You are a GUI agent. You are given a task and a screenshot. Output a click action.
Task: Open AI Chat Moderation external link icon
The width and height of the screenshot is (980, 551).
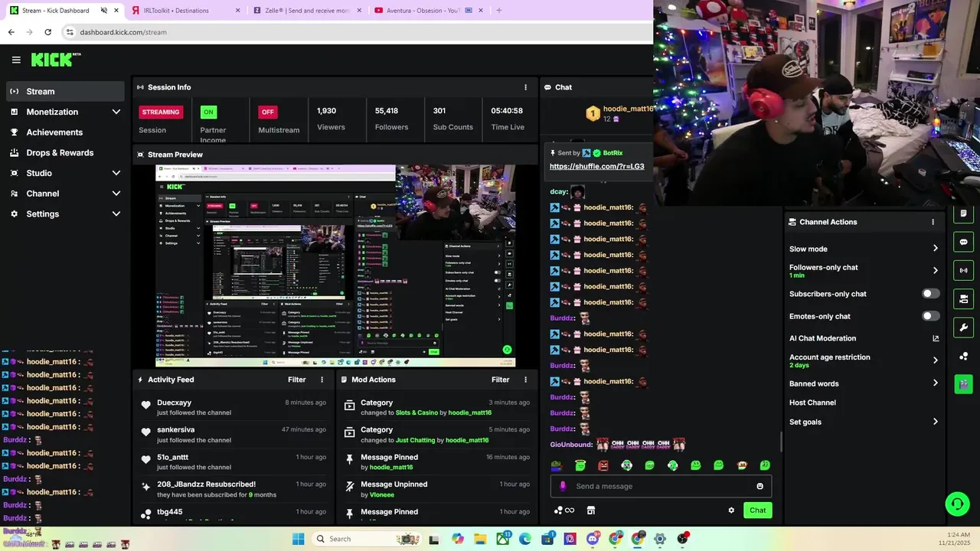pos(935,338)
